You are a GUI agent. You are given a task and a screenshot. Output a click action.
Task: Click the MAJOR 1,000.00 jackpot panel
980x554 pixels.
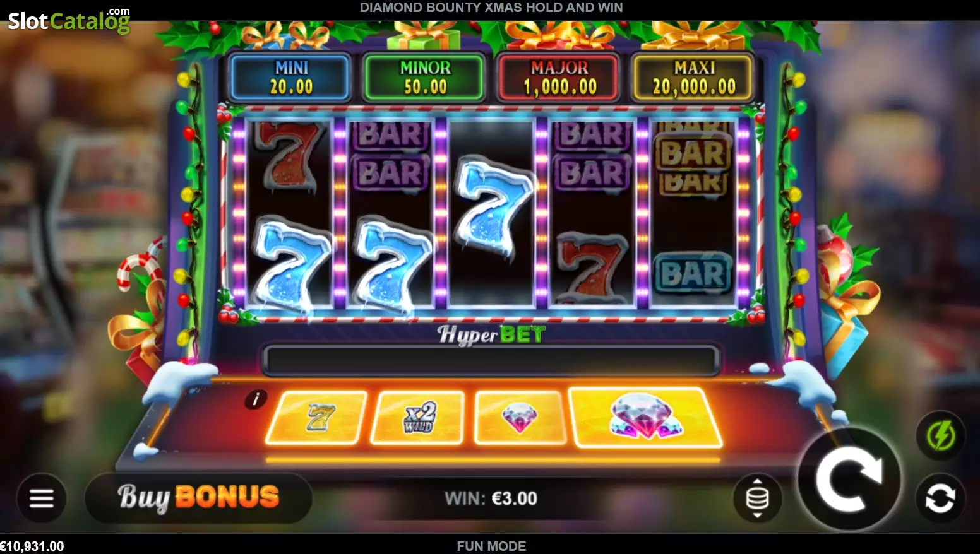[559, 78]
